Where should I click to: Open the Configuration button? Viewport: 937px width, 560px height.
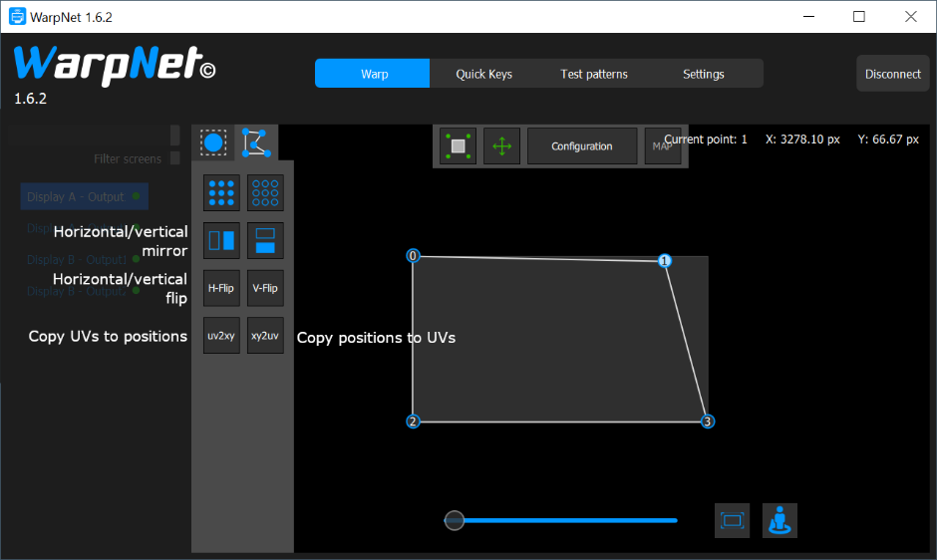click(x=582, y=146)
